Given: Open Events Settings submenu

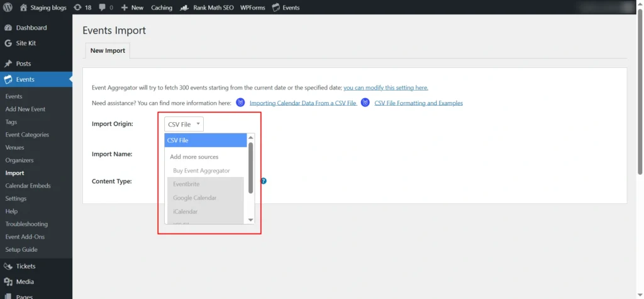Looking at the screenshot, I should 16,199.
